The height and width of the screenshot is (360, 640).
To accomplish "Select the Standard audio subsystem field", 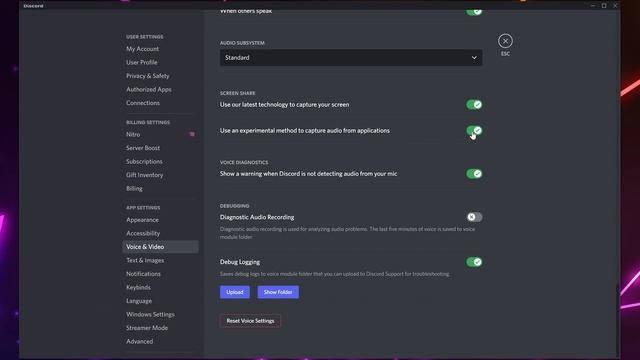I will pos(351,58).
